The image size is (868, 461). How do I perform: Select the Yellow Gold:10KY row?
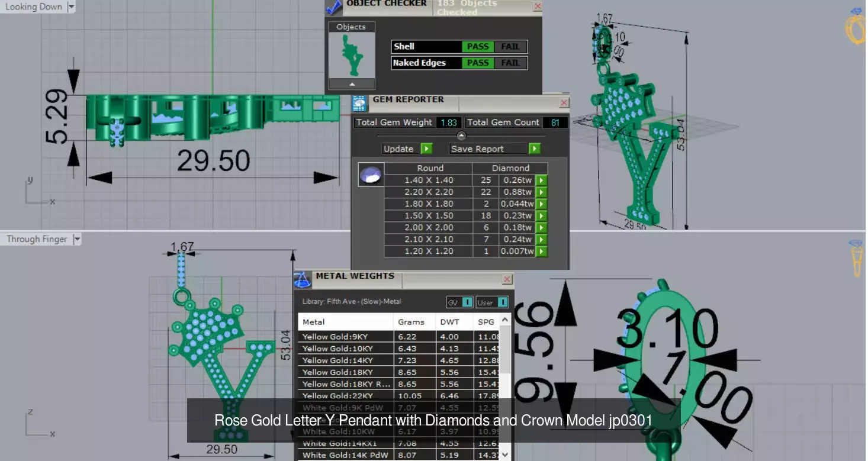400,349
